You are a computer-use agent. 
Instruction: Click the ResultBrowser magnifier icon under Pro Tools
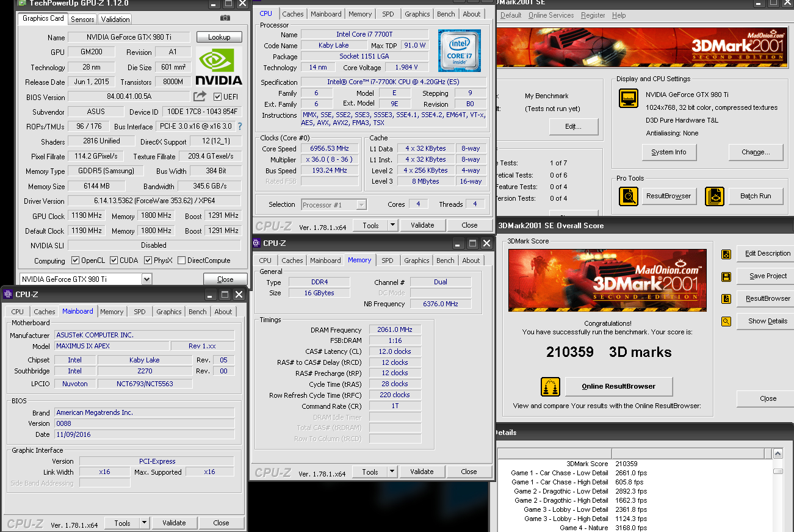click(629, 196)
